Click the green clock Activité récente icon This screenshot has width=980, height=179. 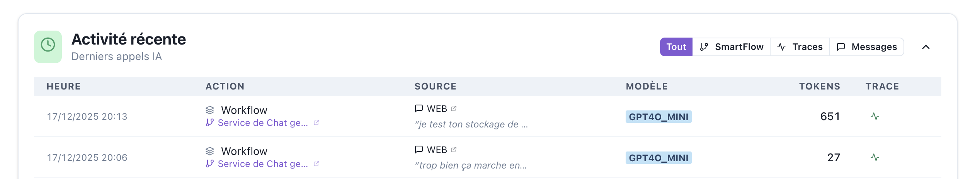(48, 46)
